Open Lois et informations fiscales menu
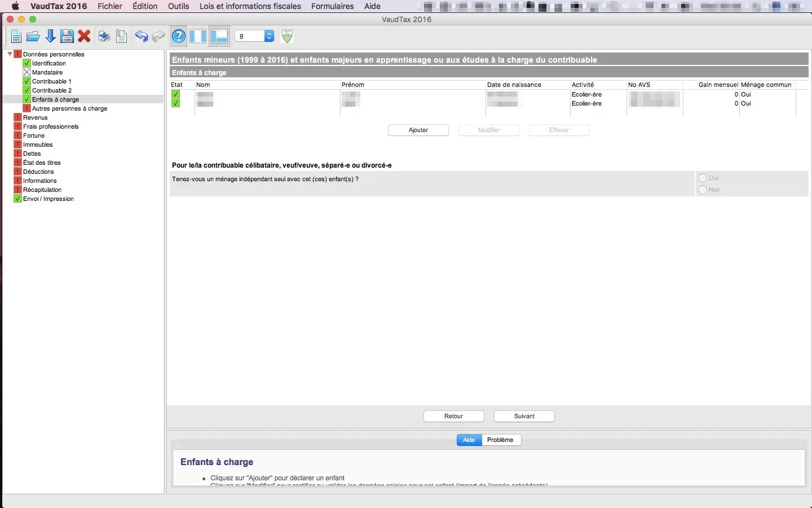The width and height of the screenshot is (812, 508). (250, 6)
